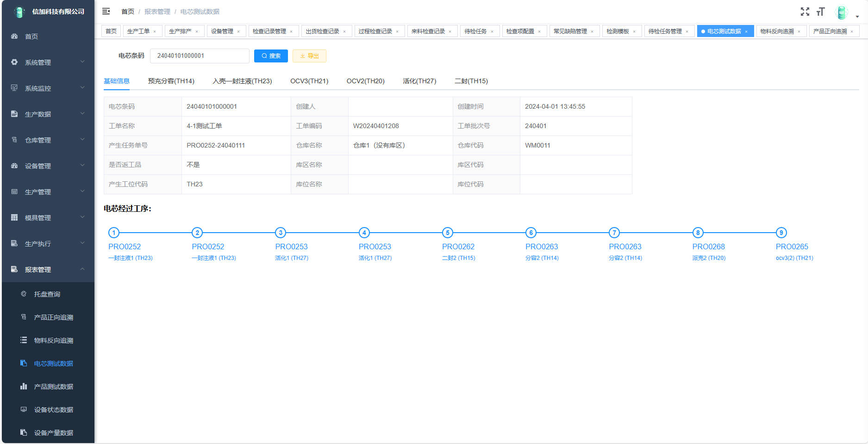Expand the 系统管理 menu
This screenshot has width=868, height=444.
coord(48,62)
